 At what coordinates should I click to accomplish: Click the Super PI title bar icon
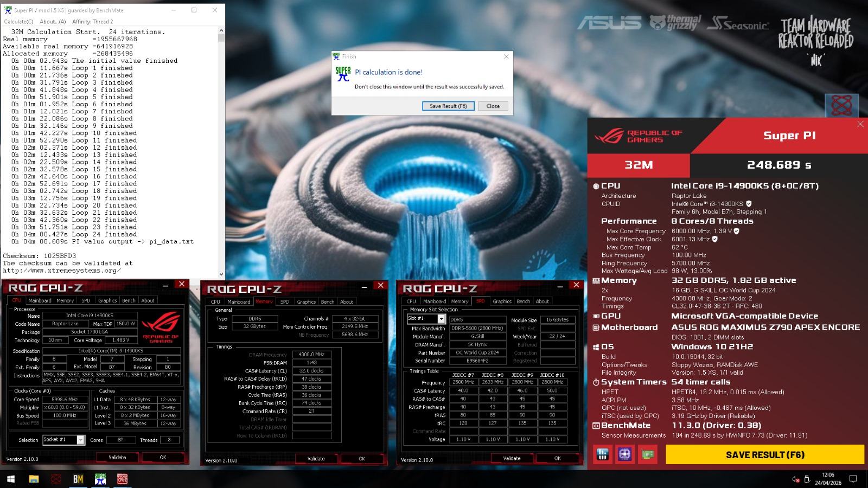point(8,10)
